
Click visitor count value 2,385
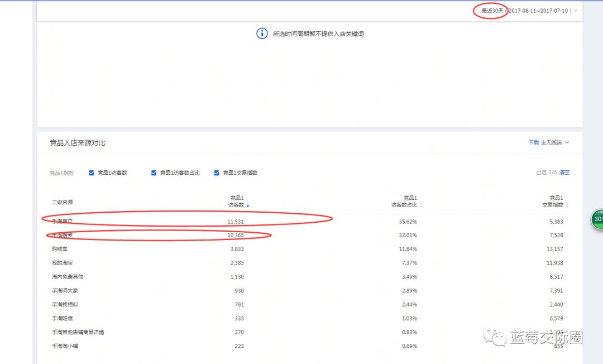pyautogui.click(x=237, y=263)
